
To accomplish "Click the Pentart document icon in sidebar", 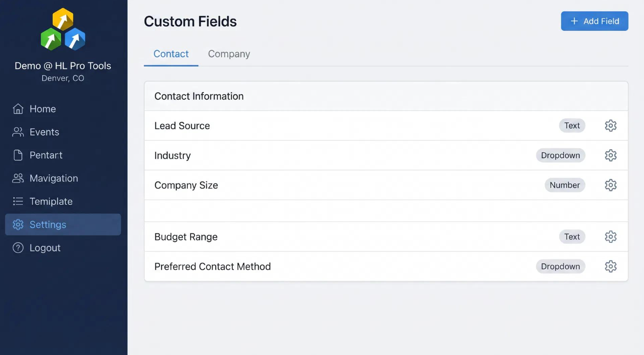I will tap(18, 155).
